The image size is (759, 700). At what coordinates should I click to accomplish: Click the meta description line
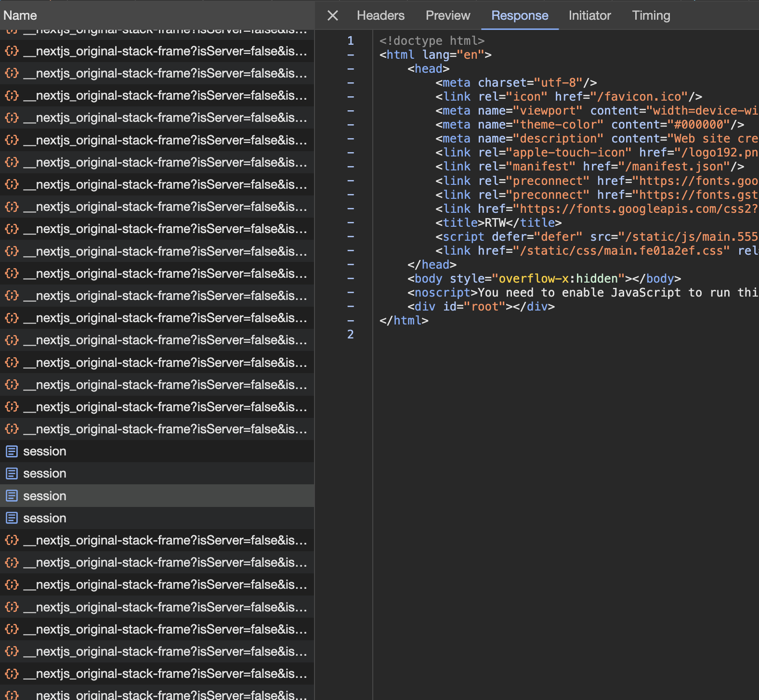(597, 139)
